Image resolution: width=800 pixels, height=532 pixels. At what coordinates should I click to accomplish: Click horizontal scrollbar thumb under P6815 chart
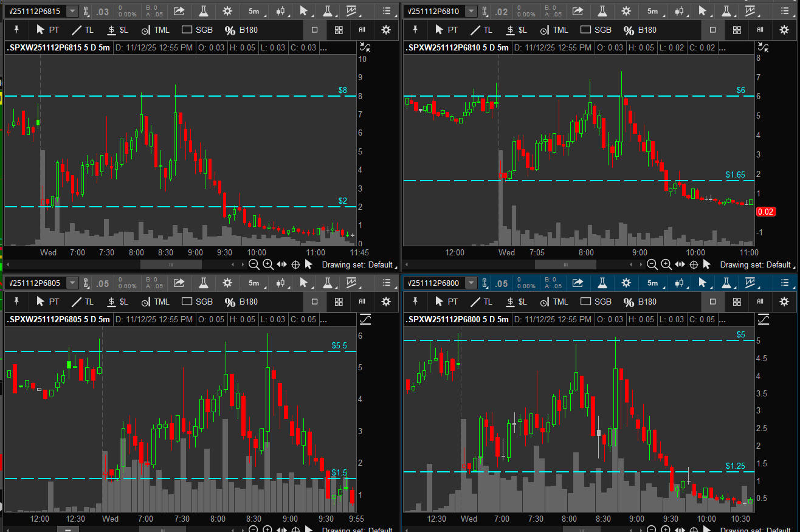tap(171, 264)
